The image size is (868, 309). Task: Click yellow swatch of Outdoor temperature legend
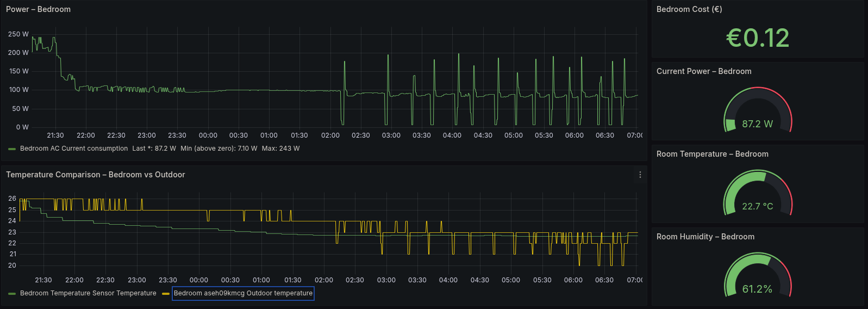[166, 293]
